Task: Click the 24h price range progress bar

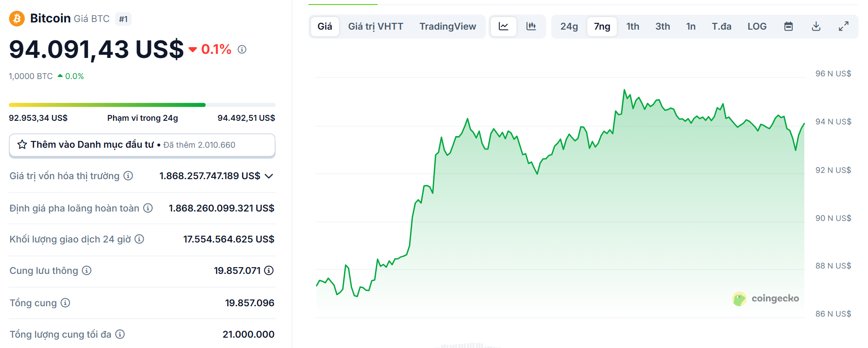Action: [142, 105]
